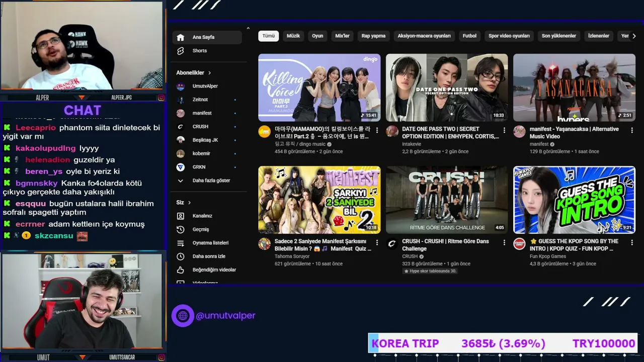
Task: Click Hype skor tablosunda 30 badge
Action: pyautogui.click(x=429, y=271)
